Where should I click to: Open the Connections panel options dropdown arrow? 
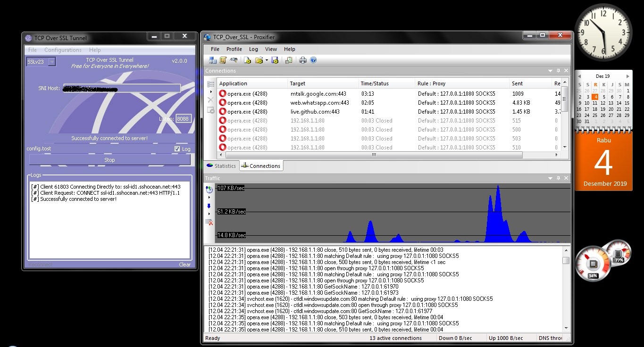(x=550, y=71)
